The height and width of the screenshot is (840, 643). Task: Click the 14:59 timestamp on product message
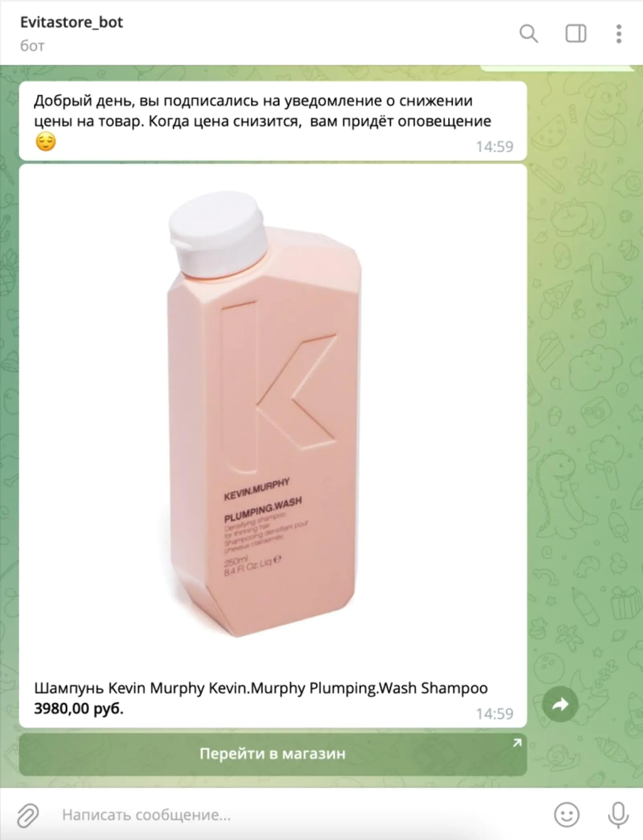click(495, 714)
